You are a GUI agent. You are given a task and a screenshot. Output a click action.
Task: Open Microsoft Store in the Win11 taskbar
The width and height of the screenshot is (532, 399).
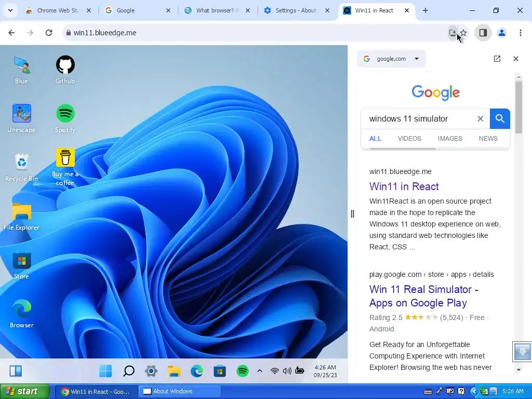tap(220, 371)
